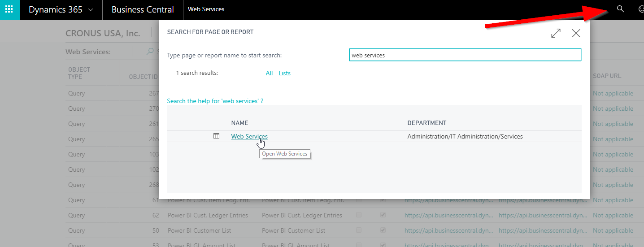Screen dimensions: 644x247
Task: Select object ID 50 cell
Action: [x=156, y=230]
